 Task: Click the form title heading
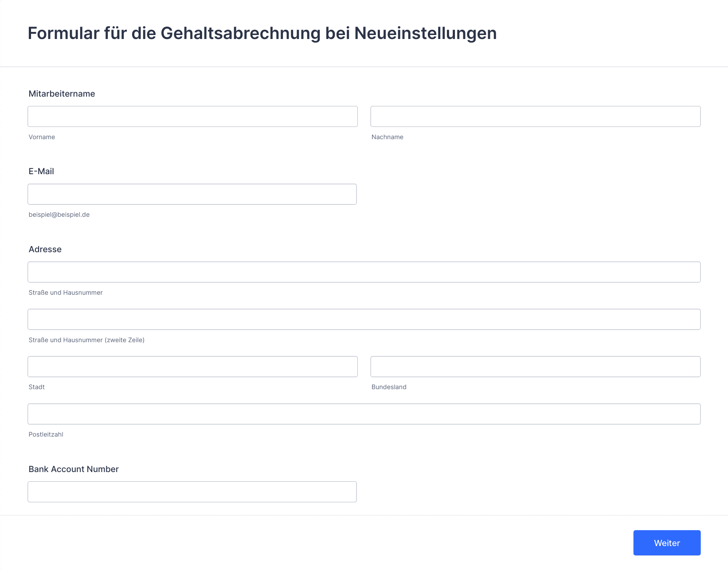pyautogui.click(x=262, y=33)
